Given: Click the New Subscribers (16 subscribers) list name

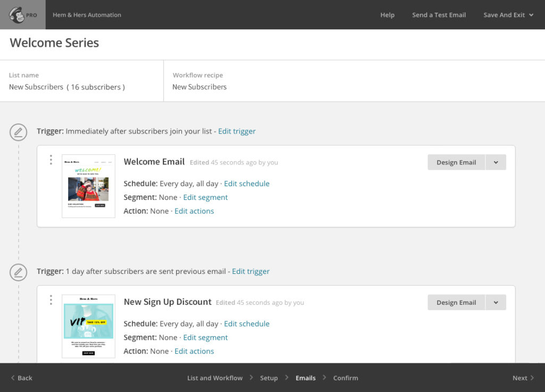Looking at the screenshot, I should pyautogui.click(x=67, y=87).
